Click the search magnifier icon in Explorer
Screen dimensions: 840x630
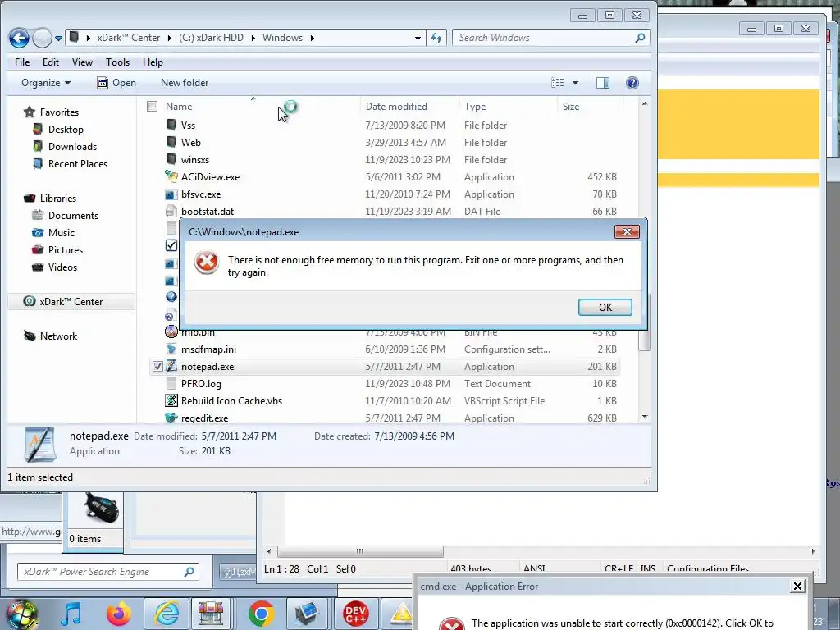640,38
